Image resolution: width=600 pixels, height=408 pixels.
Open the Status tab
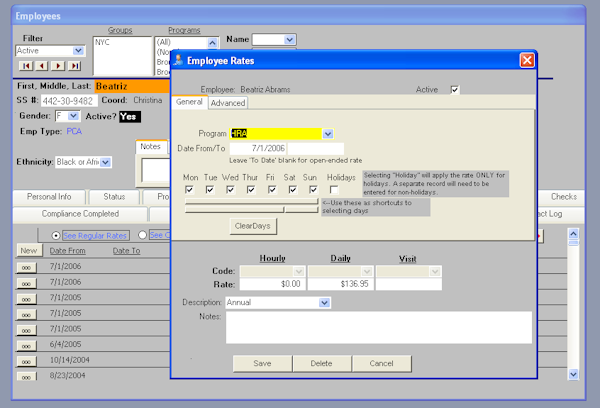(114, 197)
